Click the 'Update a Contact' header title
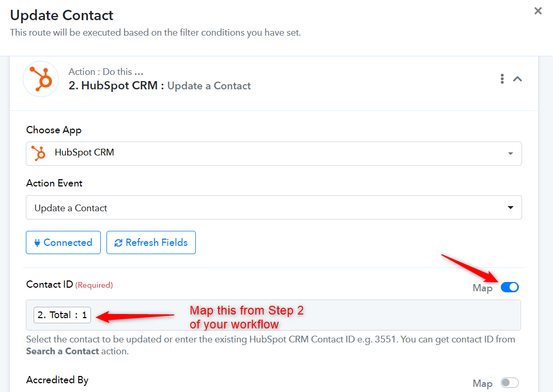 click(209, 86)
